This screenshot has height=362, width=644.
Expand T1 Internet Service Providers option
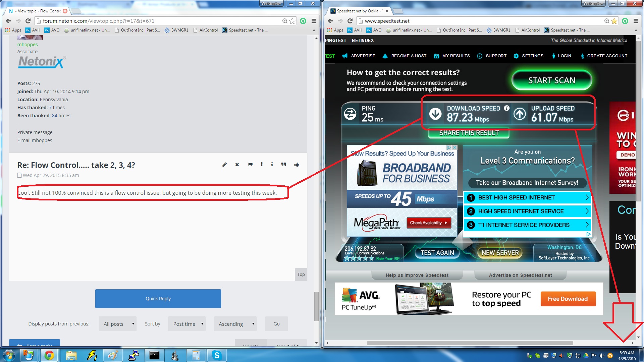pyautogui.click(x=527, y=225)
